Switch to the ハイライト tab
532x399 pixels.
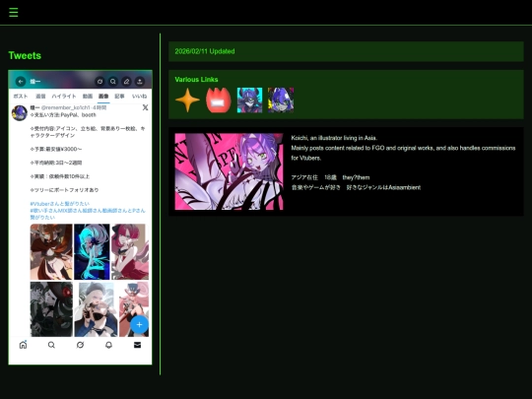click(64, 97)
